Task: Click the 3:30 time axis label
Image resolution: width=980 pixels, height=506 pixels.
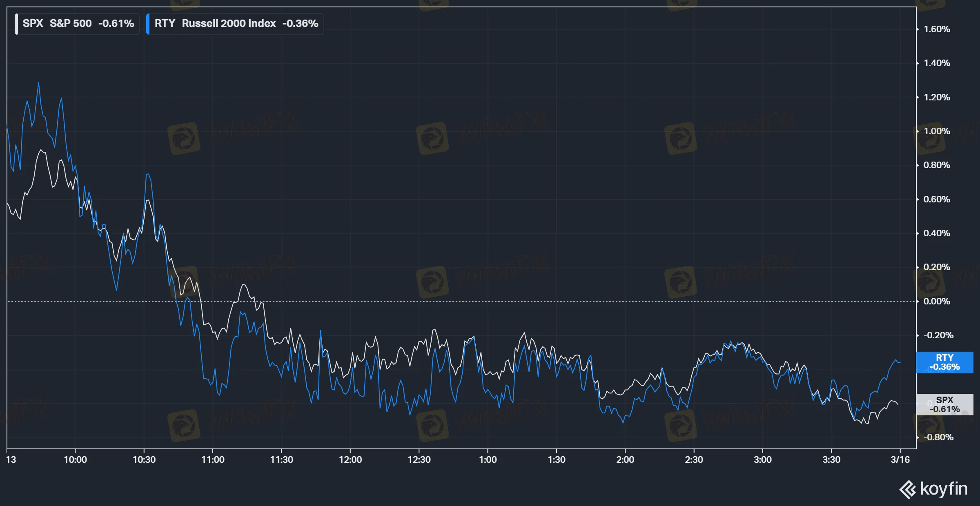Action: pos(831,459)
